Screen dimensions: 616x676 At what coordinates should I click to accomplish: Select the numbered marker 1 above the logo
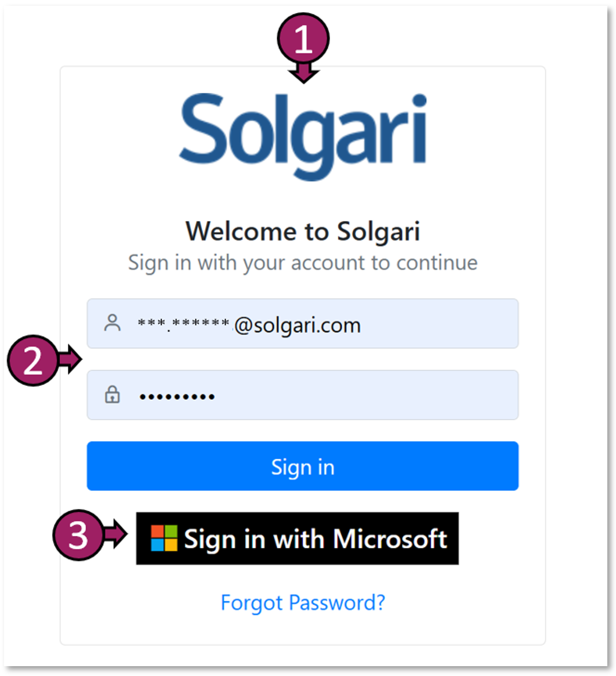pos(303,37)
